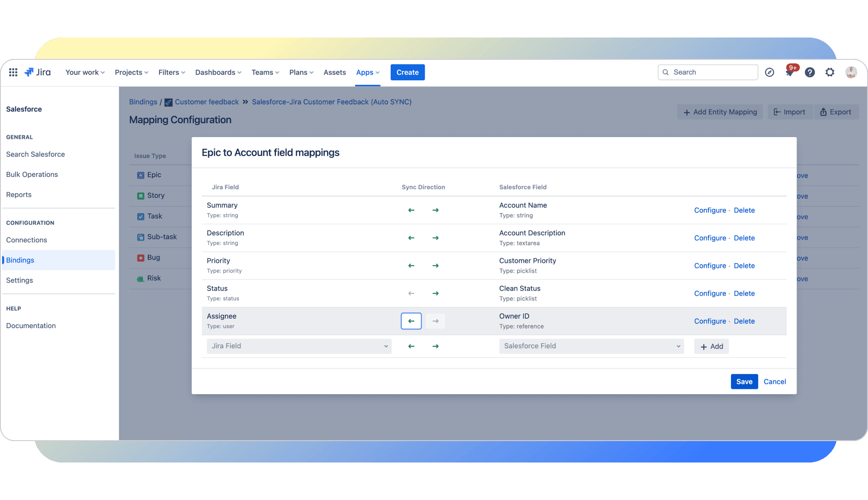Screen dimensions: 868x500
Task: Toggle left arrow for Assignee field mapping
Action: (411, 321)
